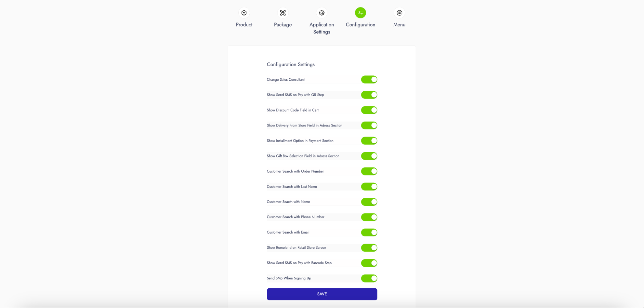Click the Menu step list icon
Screen dimensions: 644x308
pos(399,13)
